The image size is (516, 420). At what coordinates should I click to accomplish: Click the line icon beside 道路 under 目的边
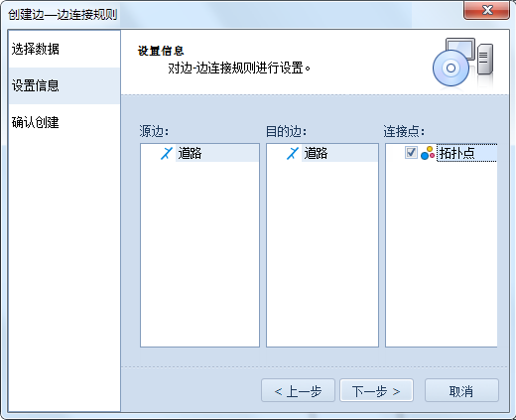pos(293,153)
